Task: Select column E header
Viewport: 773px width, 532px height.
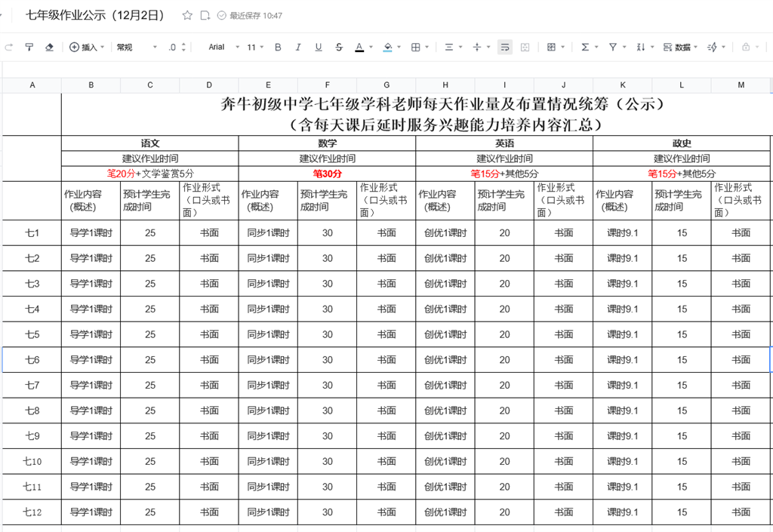Action: 268,85
